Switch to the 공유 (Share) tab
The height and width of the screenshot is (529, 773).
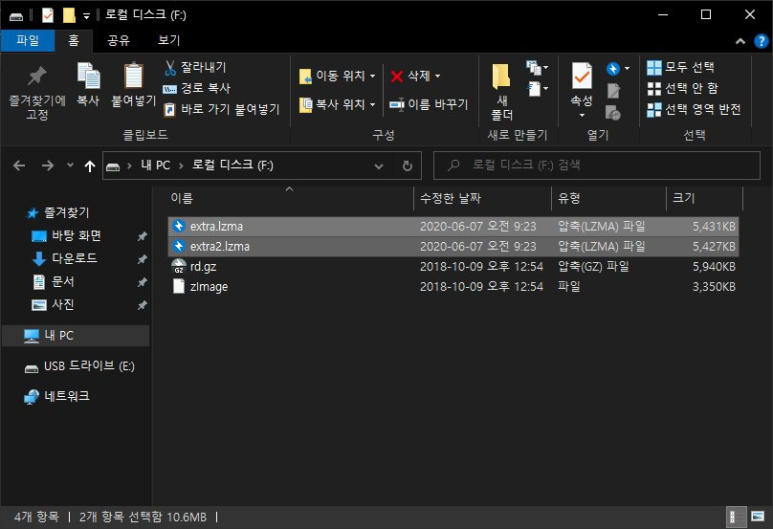[x=118, y=40]
